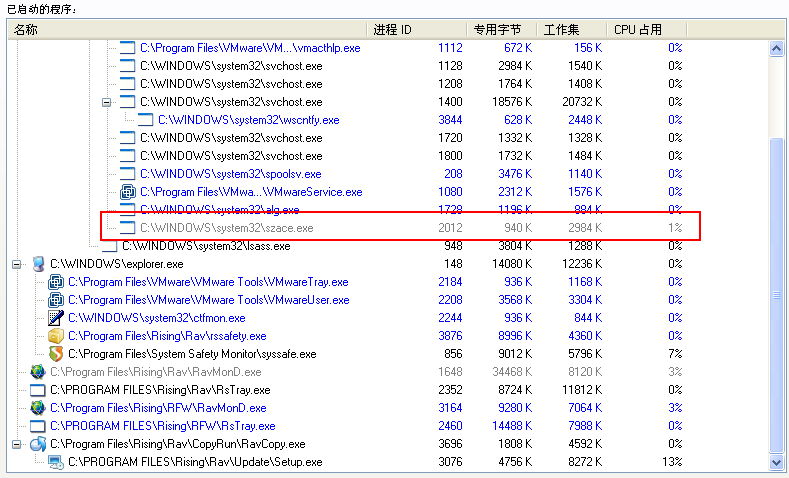789x478 pixels.
Task: Select the szace.exe process row
Action: pos(400,228)
